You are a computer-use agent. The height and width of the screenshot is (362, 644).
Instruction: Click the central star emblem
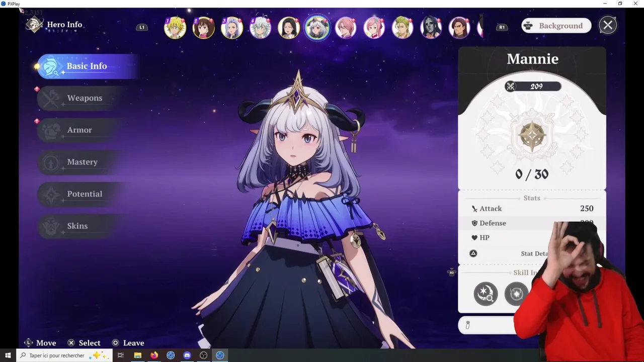[532, 136]
